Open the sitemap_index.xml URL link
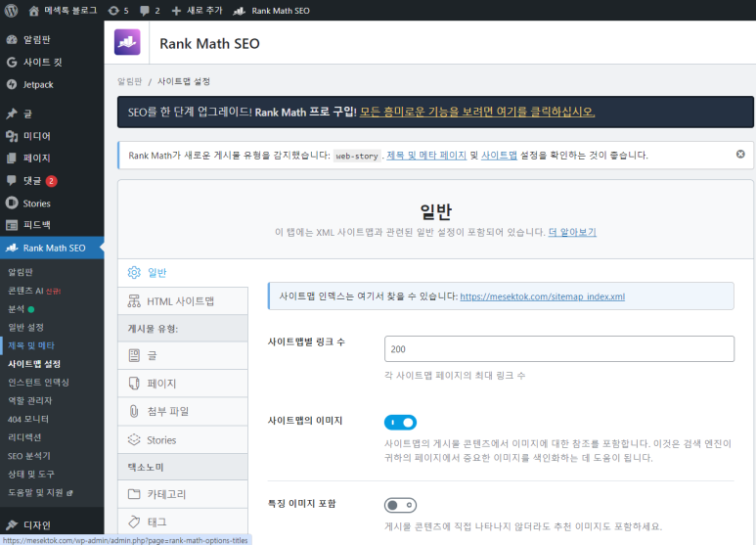This screenshot has height=545, width=756. [543, 296]
